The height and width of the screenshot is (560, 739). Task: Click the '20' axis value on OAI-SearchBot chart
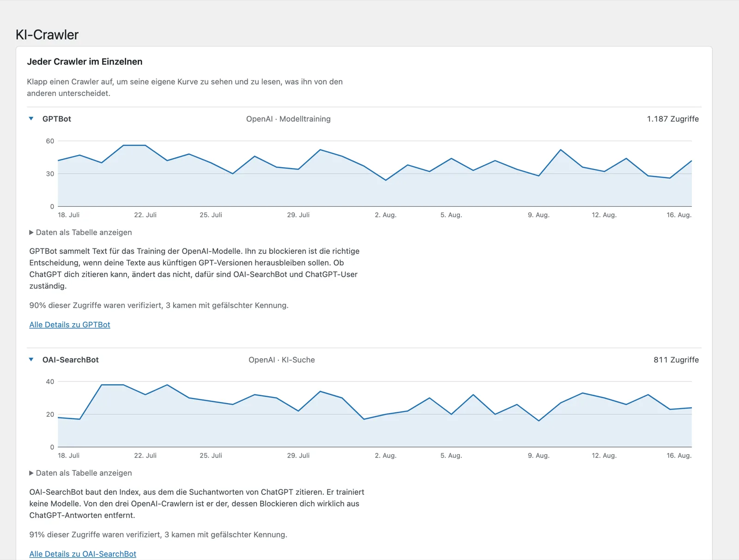click(x=50, y=414)
